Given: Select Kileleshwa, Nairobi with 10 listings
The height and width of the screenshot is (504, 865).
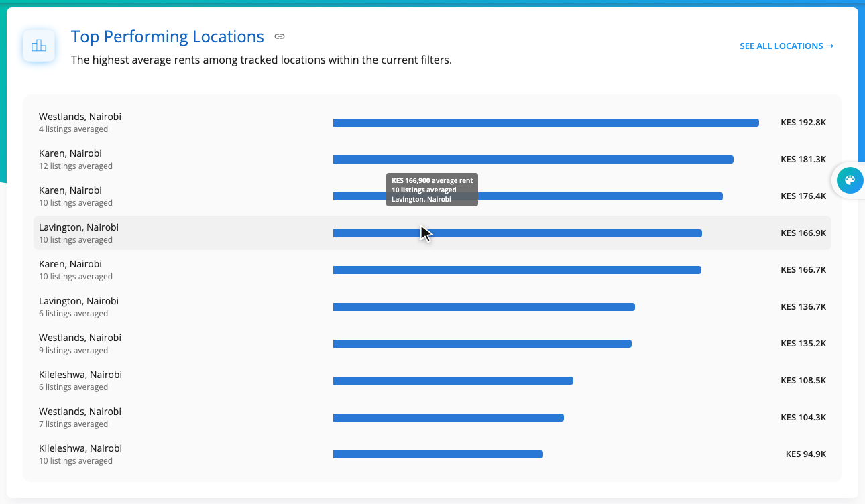Looking at the screenshot, I should pyautogui.click(x=432, y=454).
